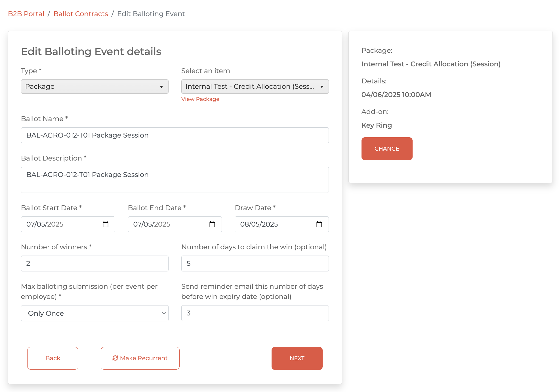Open the Select an item dropdown
Viewport: 559px width, 392px height.
click(x=255, y=87)
